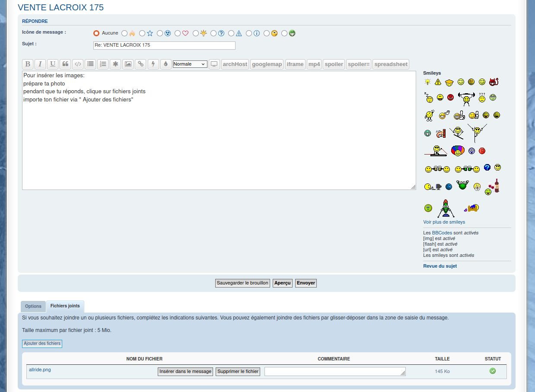Open the font color picker droplet icon
The height and width of the screenshot is (392, 535).
click(166, 64)
